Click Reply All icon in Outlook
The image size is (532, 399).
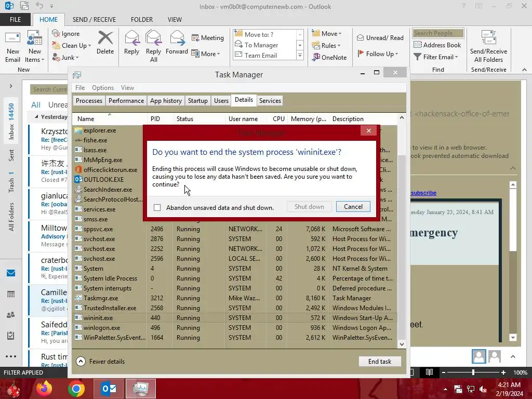[153, 47]
